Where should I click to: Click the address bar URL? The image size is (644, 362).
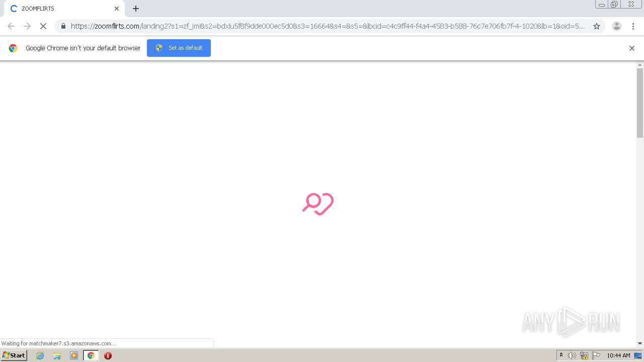327,26
